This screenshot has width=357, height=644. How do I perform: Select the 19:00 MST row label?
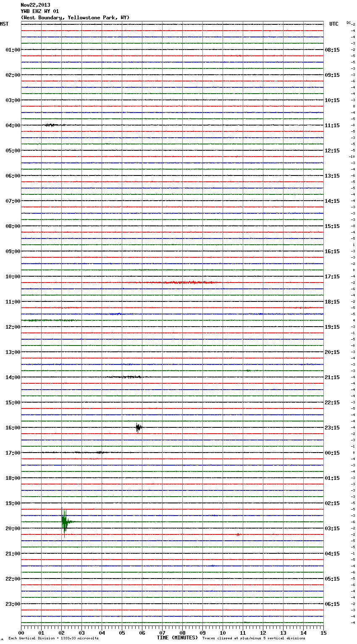(x=13, y=503)
